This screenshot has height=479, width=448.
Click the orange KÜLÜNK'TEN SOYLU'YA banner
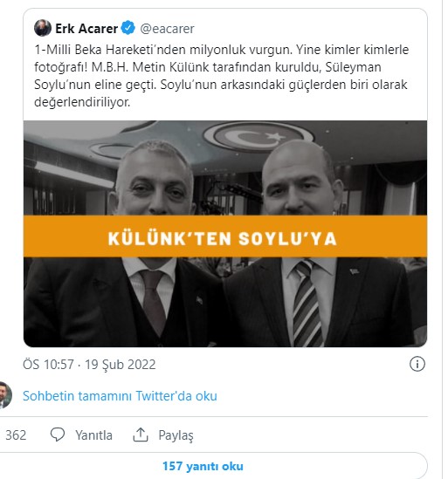[x=225, y=236]
